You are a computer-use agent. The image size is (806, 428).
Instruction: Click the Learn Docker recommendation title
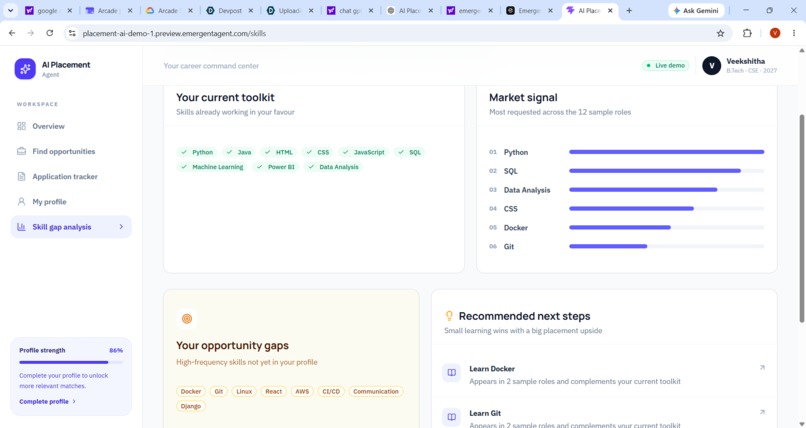(x=492, y=368)
